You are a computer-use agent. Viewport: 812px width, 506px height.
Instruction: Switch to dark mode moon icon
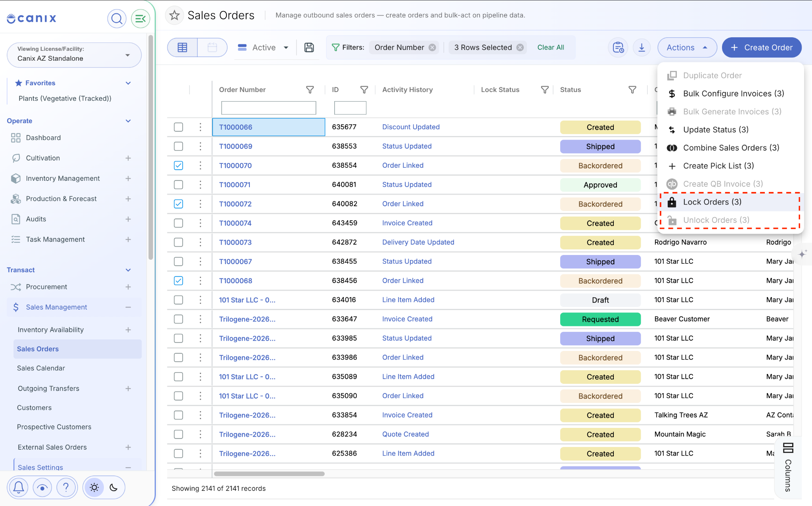[114, 487]
